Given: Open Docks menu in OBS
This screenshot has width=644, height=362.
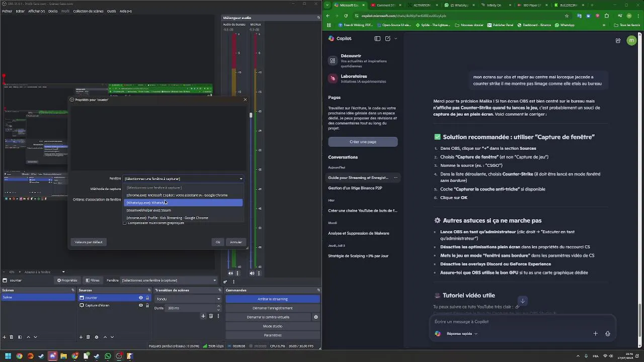Looking at the screenshot, I should click(x=53, y=11).
